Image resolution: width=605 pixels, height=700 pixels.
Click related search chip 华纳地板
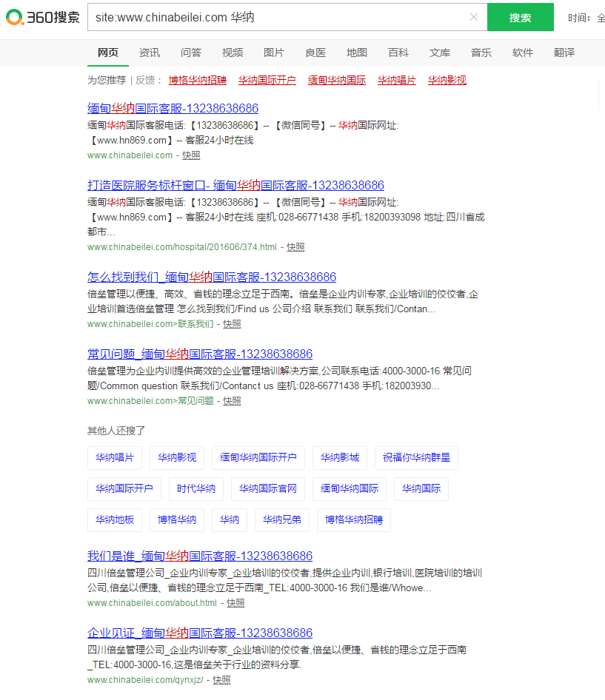(x=115, y=520)
